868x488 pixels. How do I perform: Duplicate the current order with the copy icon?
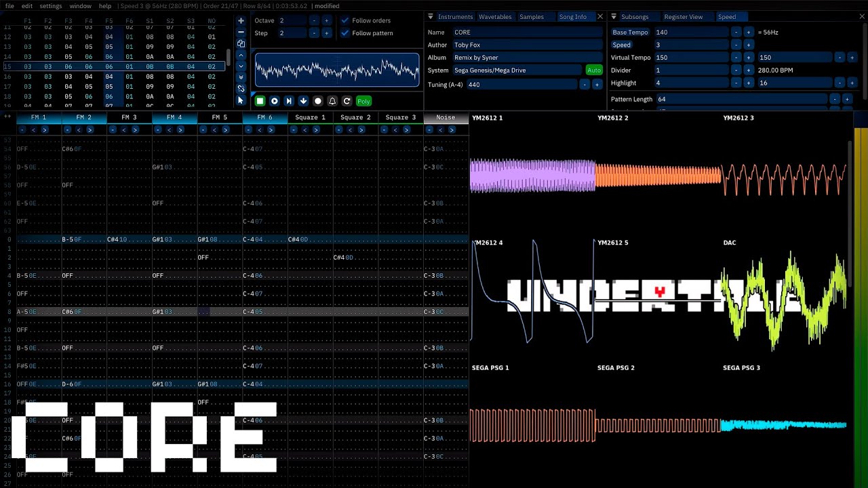pyautogui.click(x=241, y=43)
